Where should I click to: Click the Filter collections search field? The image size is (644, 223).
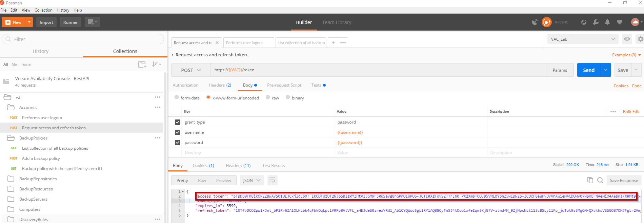[83, 39]
